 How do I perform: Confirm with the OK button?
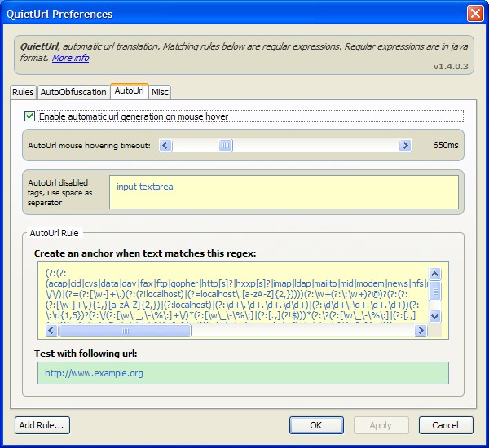(316, 425)
